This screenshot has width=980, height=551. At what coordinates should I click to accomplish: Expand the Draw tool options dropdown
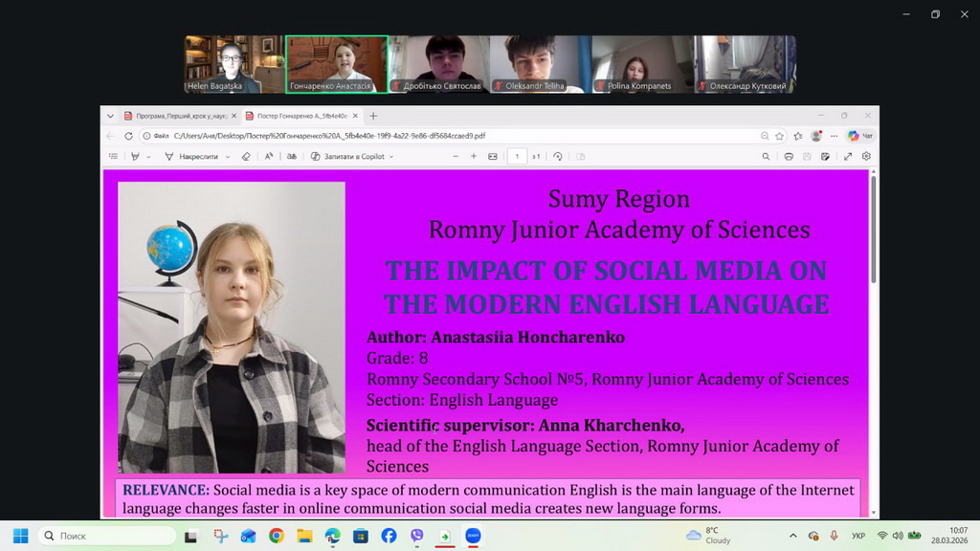tap(228, 156)
